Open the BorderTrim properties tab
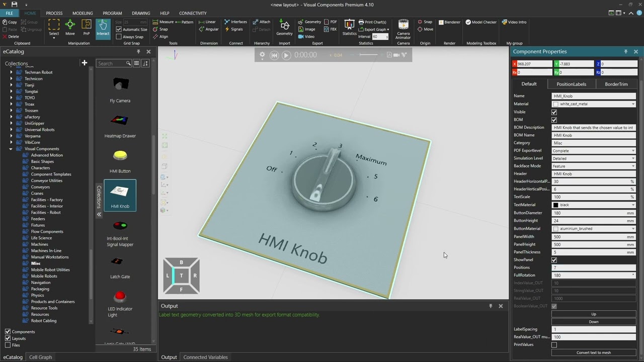The height and width of the screenshot is (362, 644). pos(616,84)
